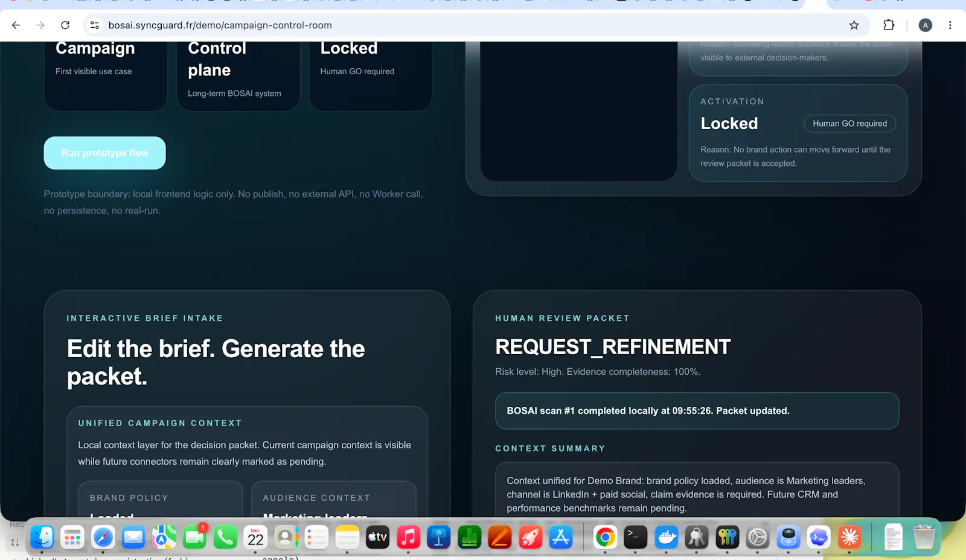Click the Activation Locked reason text
Viewport: 966px width, 560px height.
795,156
